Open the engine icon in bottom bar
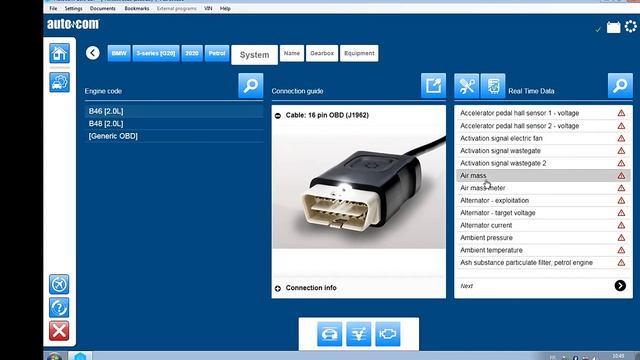This screenshot has height=360, width=640. coord(388,334)
